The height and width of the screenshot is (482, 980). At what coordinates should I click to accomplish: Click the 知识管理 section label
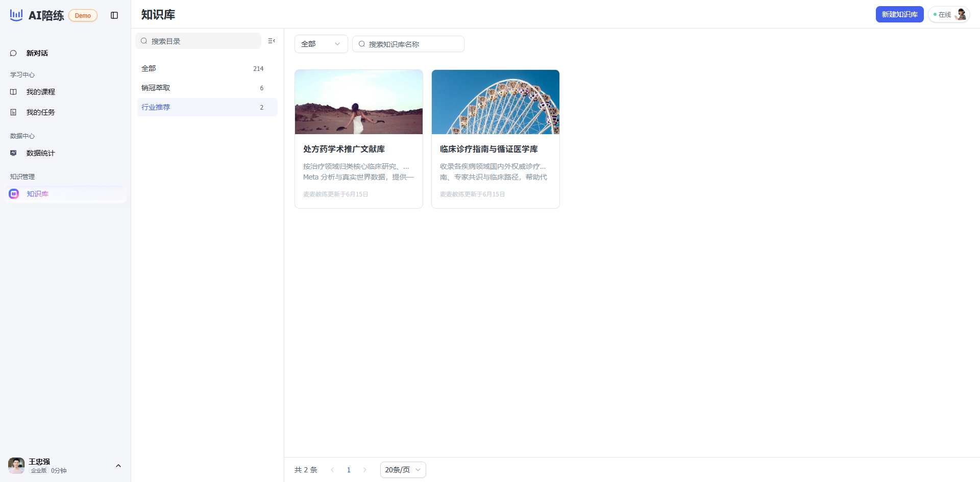[x=22, y=177]
